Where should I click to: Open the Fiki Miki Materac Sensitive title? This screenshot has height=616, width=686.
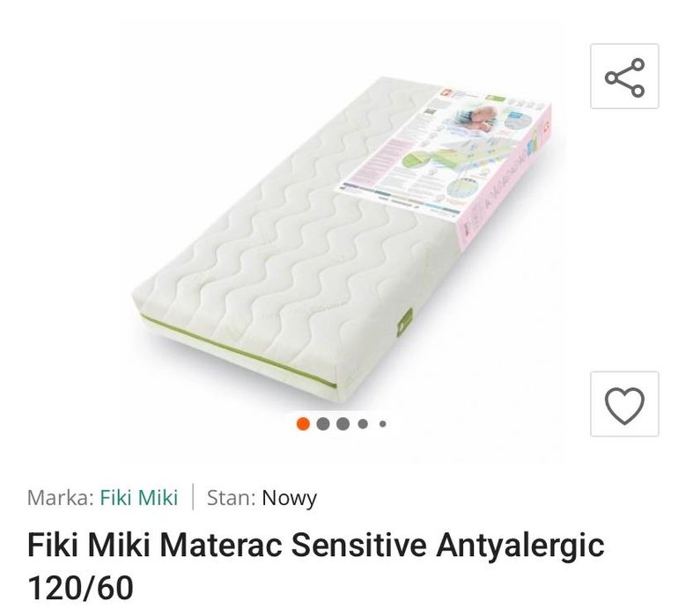click(x=315, y=566)
